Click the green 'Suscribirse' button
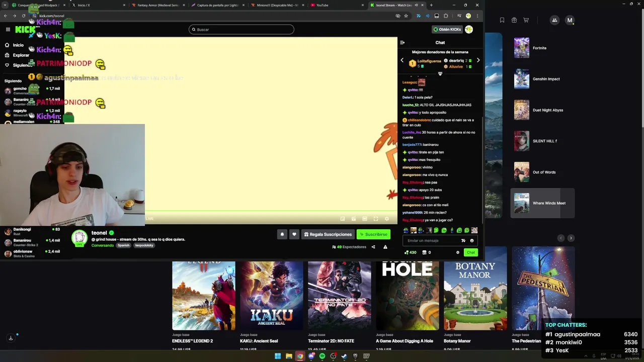The height and width of the screenshot is (362, 644). tap(373, 234)
